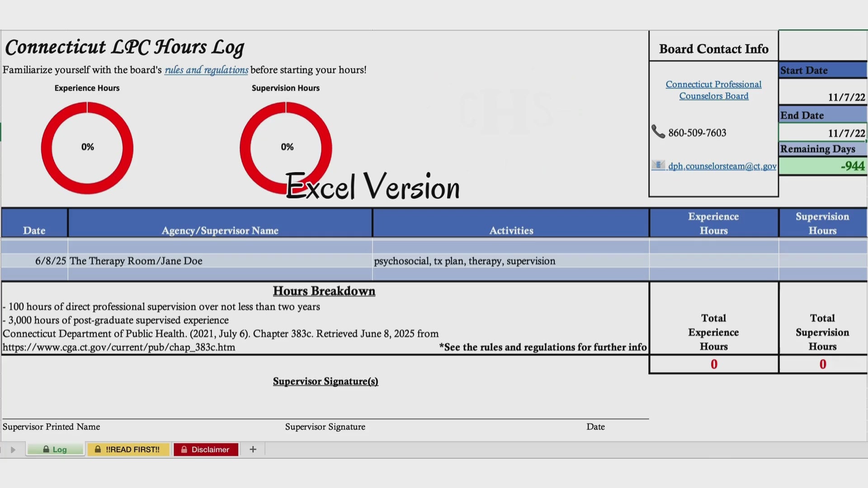Select the psychosocial, tx plan activities cell
The height and width of the screenshot is (488, 868).
[511, 261]
